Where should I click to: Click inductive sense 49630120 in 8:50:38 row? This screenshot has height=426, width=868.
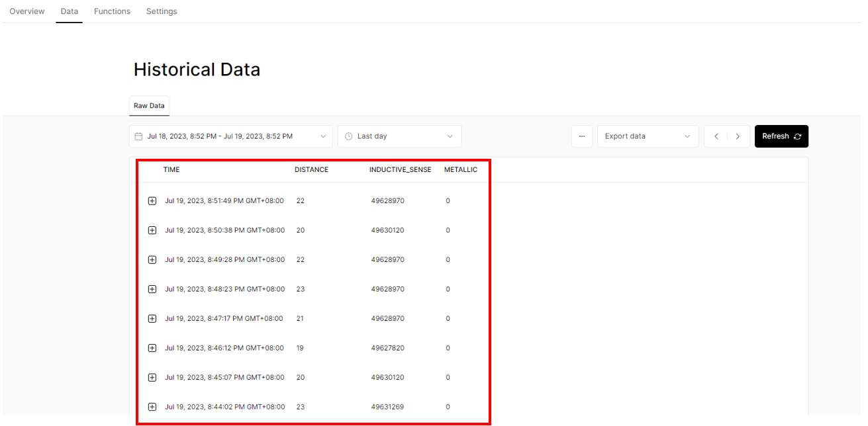coord(387,230)
